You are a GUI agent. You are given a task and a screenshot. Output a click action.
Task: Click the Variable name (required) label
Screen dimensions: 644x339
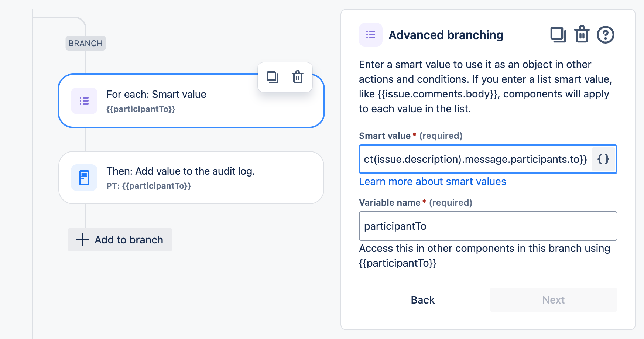click(416, 203)
